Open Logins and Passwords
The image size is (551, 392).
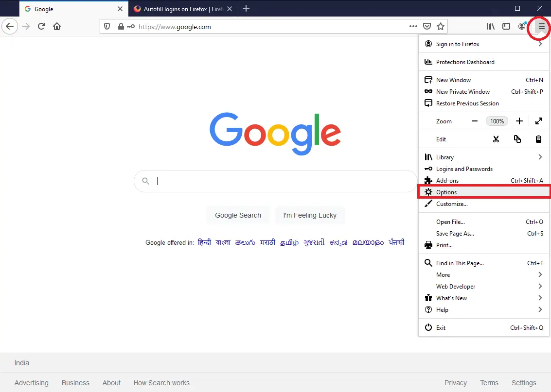tap(484, 169)
